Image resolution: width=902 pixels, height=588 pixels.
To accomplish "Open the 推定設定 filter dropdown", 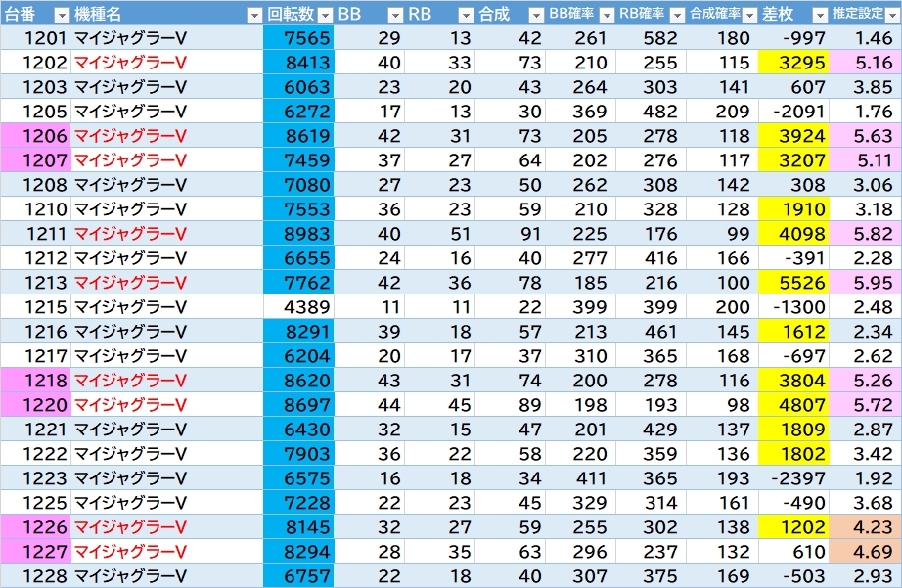I will coord(890,15).
